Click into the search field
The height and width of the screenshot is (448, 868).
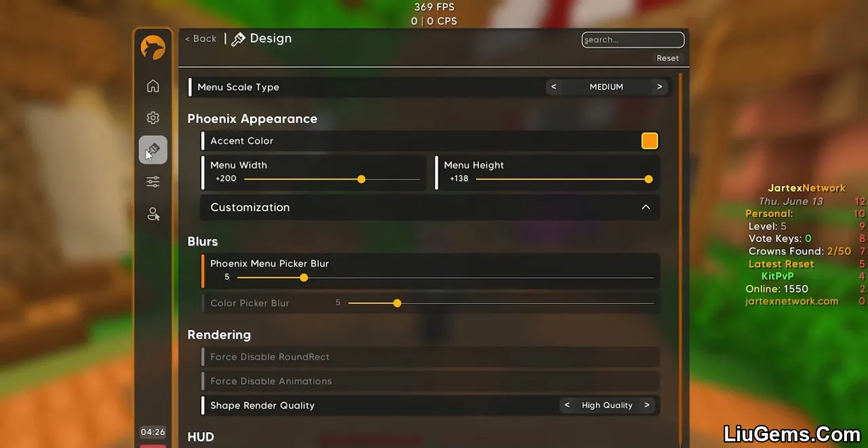tap(633, 39)
